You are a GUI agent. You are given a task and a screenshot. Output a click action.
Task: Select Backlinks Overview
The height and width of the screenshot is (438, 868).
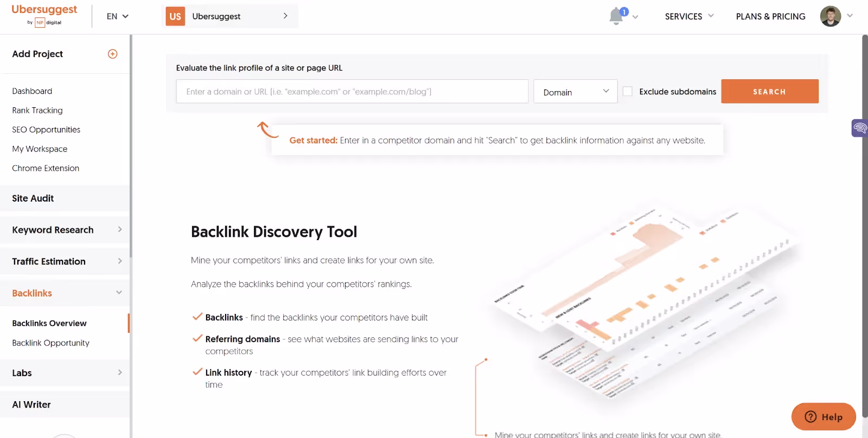click(49, 323)
